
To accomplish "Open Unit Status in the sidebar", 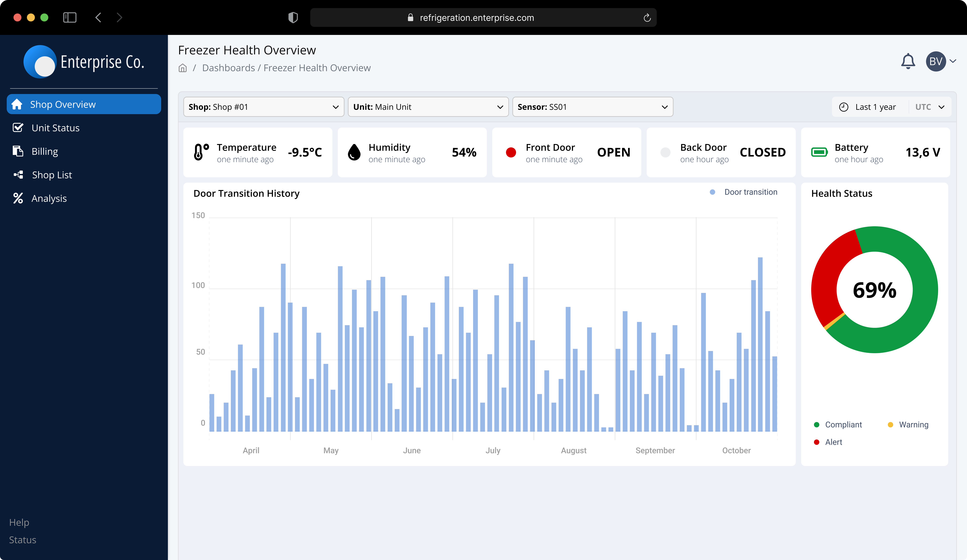I will (55, 128).
